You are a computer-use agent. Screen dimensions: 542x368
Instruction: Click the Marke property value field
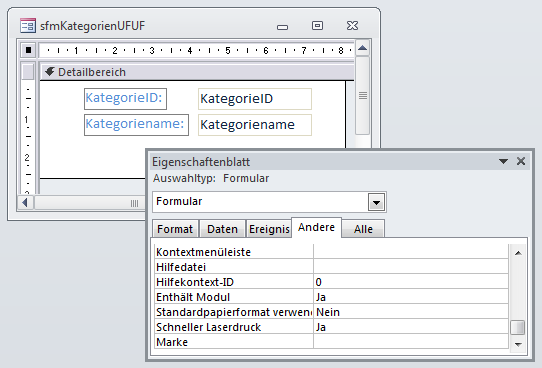click(x=411, y=342)
